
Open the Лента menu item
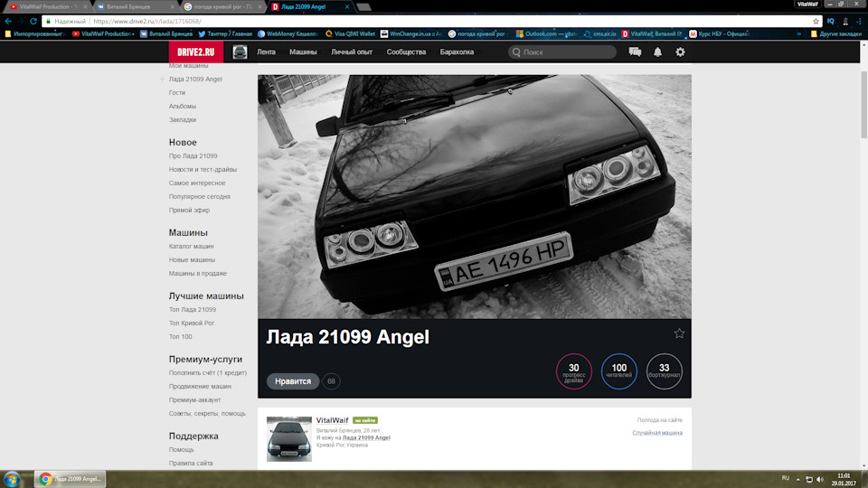click(x=266, y=52)
